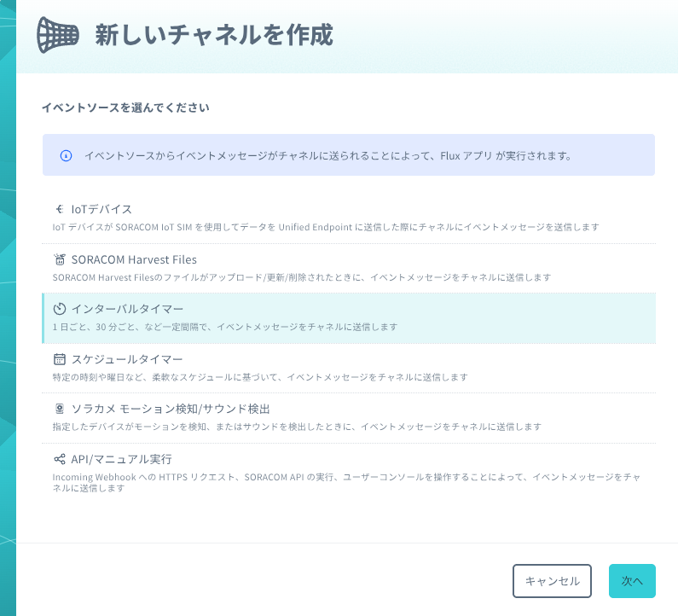Click the API/マニュアル実行 description text
This screenshot has width=678, height=616.
tap(349, 482)
